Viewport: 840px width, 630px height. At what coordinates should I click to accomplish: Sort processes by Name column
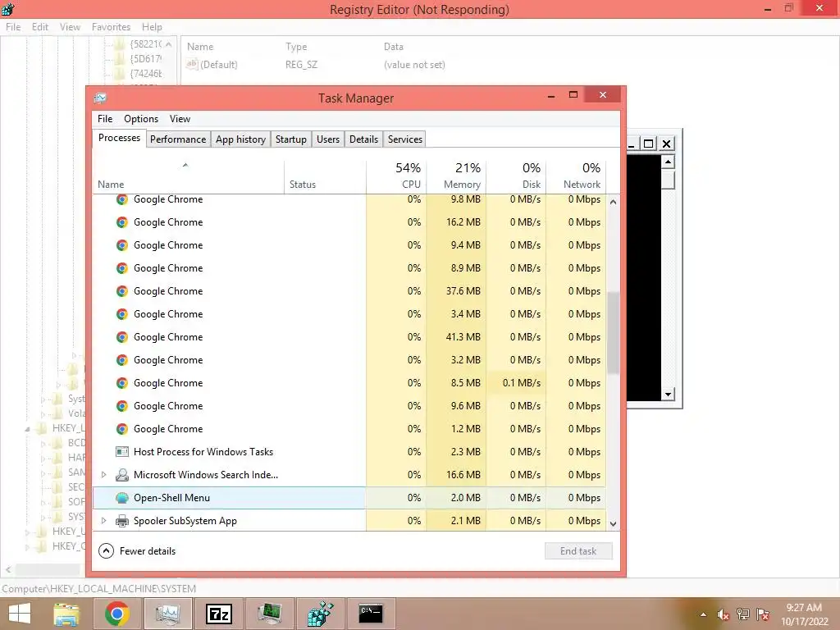click(188, 177)
